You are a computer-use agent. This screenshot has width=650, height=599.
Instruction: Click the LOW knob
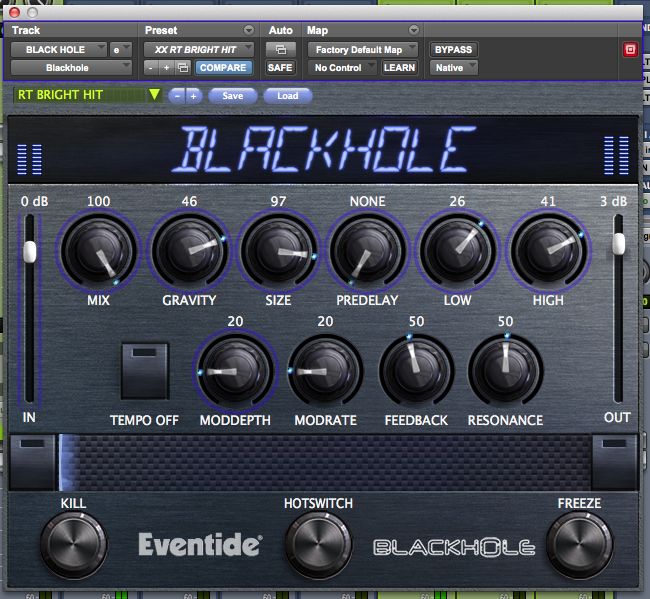pyautogui.click(x=458, y=252)
